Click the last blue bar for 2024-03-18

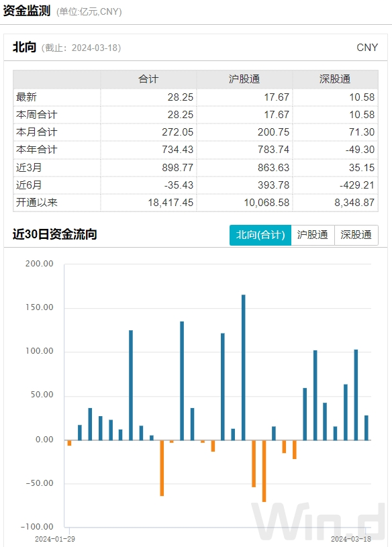(x=366, y=428)
